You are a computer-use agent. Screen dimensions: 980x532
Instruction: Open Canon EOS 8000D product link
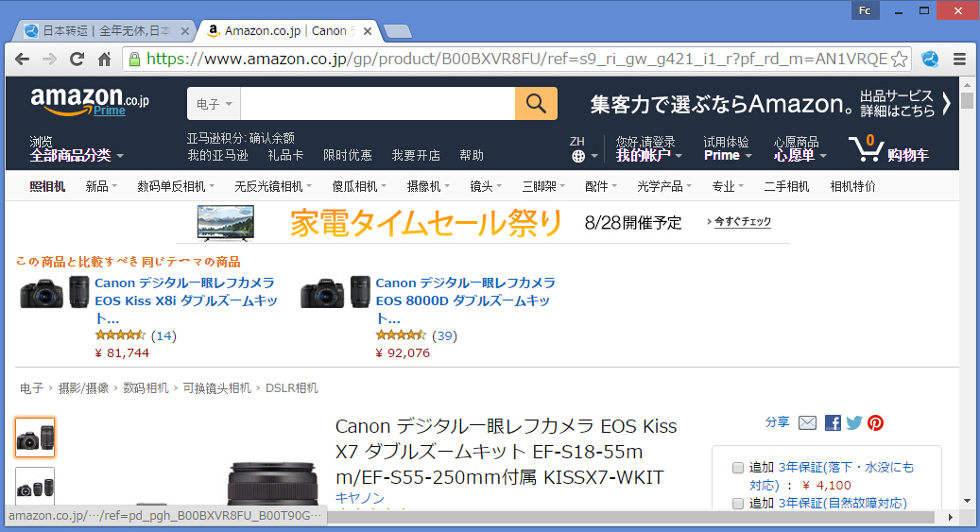tap(465, 300)
